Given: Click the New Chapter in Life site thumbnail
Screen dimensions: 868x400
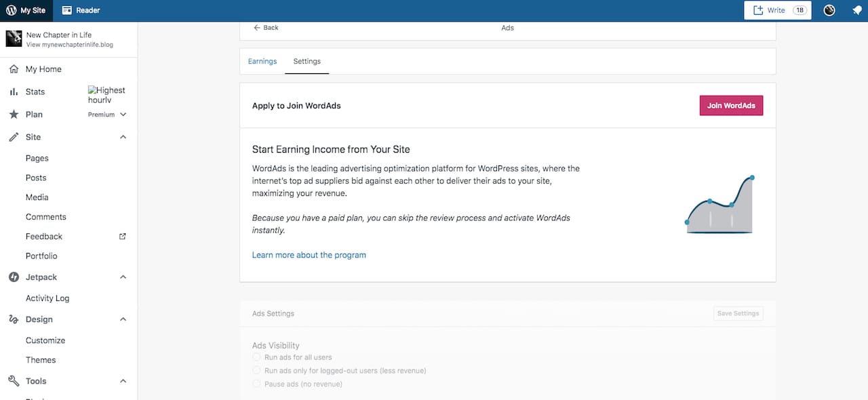Looking at the screenshot, I should tap(14, 39).
